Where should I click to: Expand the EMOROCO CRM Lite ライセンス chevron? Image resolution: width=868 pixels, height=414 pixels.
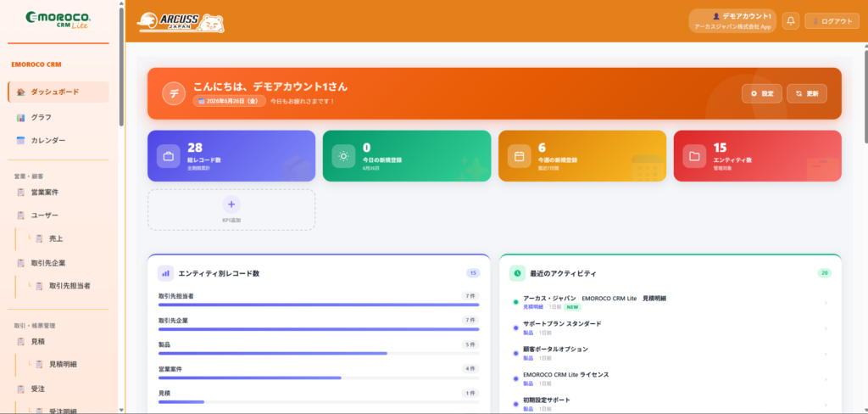tap(826, 379)
